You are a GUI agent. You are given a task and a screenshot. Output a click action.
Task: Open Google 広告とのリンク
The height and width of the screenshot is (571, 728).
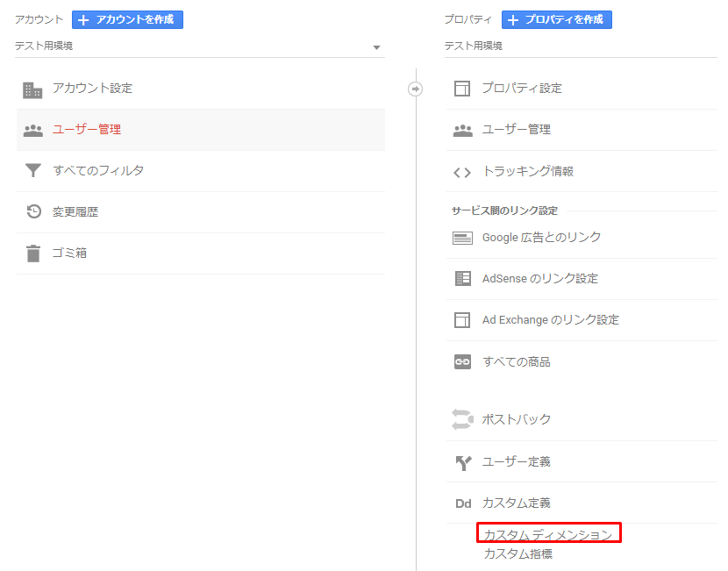582,239
